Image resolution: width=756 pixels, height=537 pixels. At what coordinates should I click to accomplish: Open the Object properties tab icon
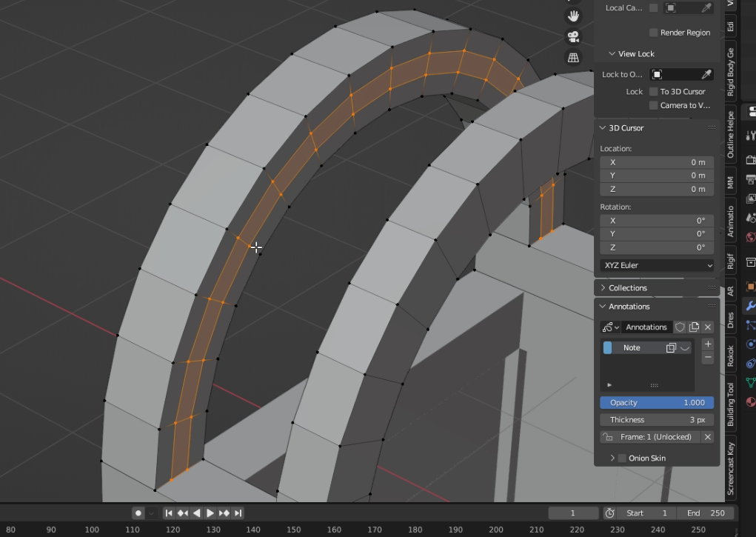tap(751, 287)
